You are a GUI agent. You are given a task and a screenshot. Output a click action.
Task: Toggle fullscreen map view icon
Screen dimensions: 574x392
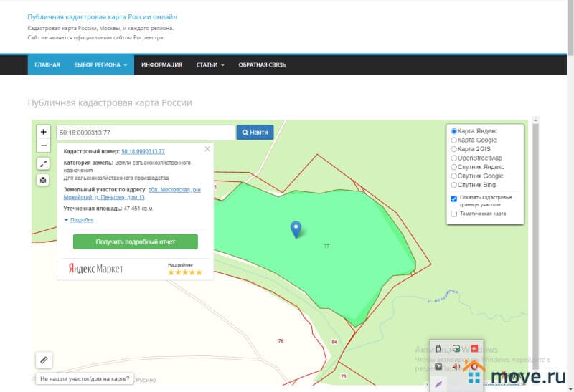[x=43, y=163]
